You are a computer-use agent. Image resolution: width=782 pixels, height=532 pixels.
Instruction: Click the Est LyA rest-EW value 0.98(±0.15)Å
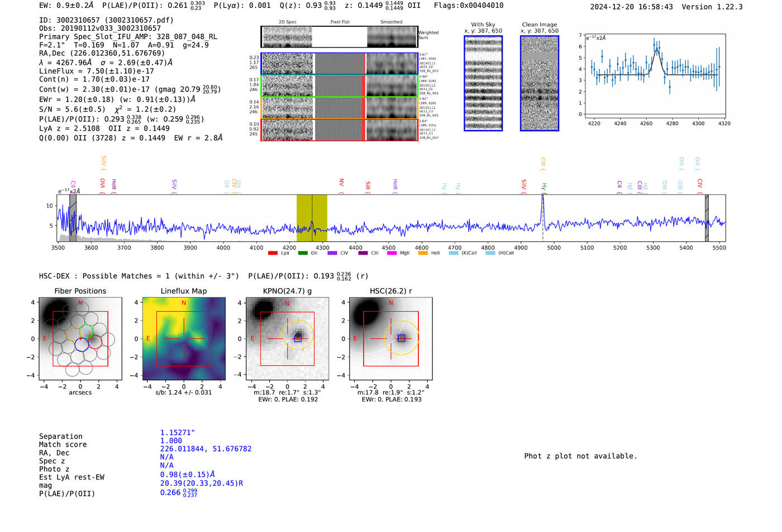pos(188,475)
